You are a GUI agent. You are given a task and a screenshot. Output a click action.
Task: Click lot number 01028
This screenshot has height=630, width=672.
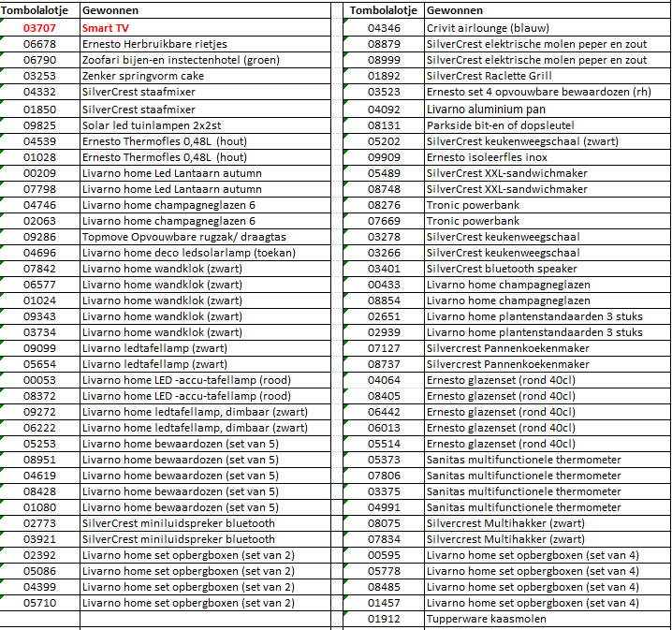pos(39,157)
